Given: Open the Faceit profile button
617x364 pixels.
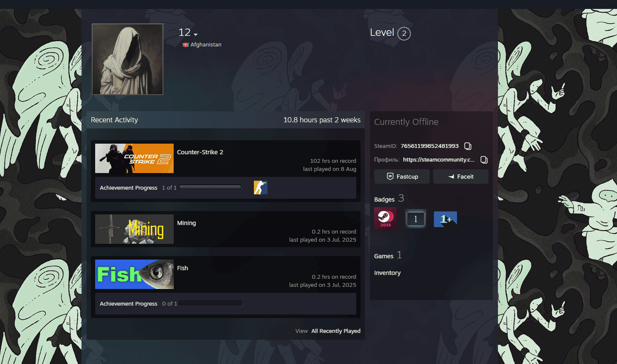Looking at the screenshot, I should (x=461, y=176).
